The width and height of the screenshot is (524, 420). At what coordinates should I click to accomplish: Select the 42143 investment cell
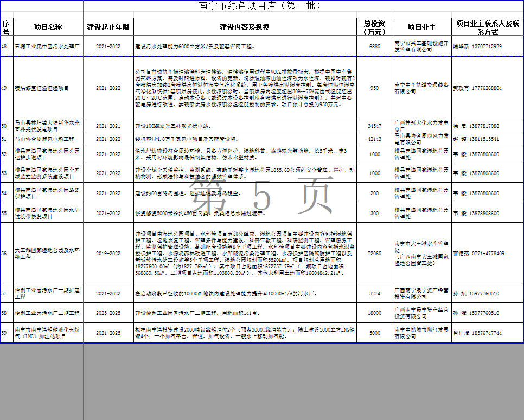(x=374, y=139)
